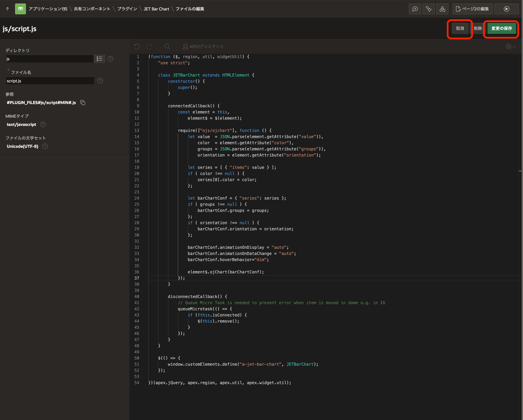Screen dimensions: 523x420
Task: Click help icon beside ファイル名 field
Action: point(100,81)
